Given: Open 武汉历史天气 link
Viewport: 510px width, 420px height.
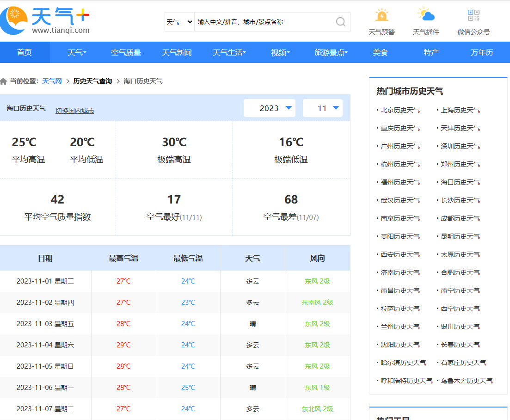Looking at the screenshot, I should click(x=400, y=200).
